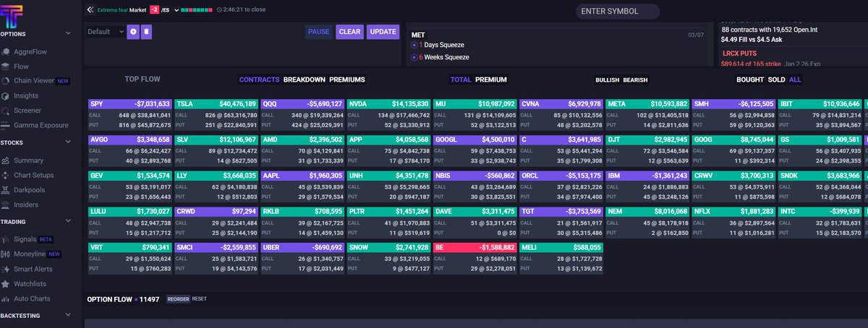Toggle the PREMIUM option
The height and width of the screenshot is (328, 868).
pos(491,79)
